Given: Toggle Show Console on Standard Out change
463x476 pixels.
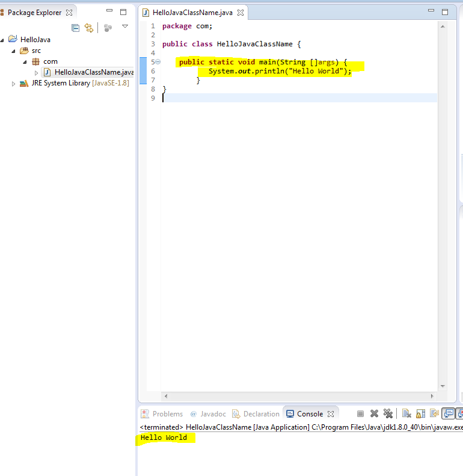Looking at the screenshot, I should point(449,413).
